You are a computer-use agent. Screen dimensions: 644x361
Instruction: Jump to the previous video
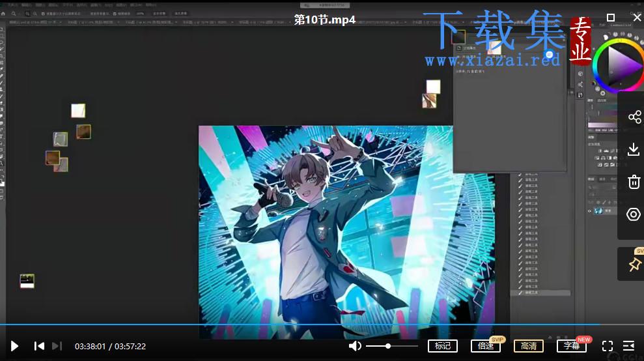point(40,346)
